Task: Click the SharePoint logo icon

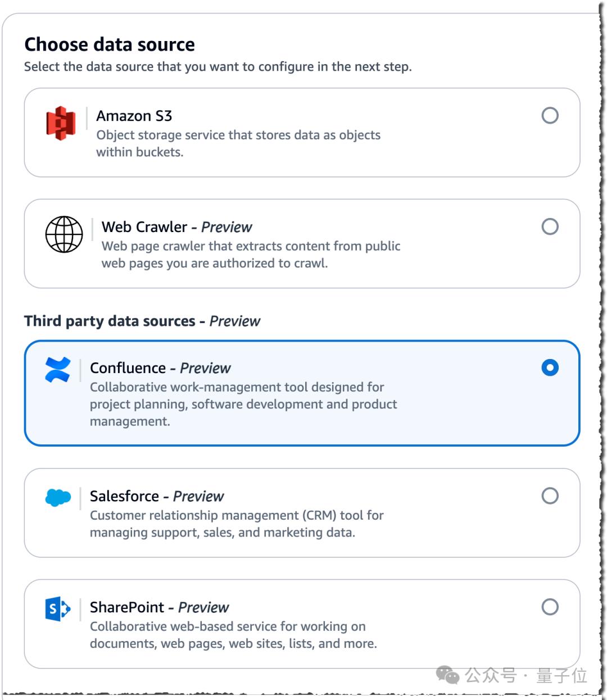Action: click(58, 609)
